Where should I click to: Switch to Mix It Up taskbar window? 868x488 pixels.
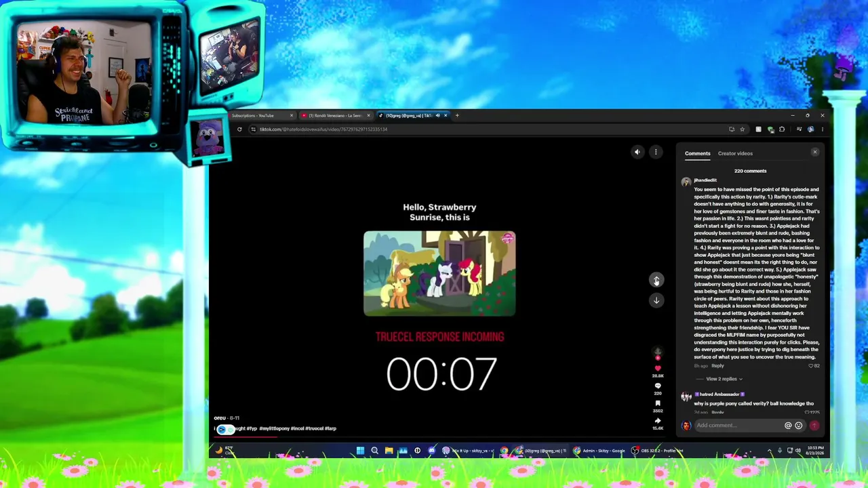click(469, 451)
